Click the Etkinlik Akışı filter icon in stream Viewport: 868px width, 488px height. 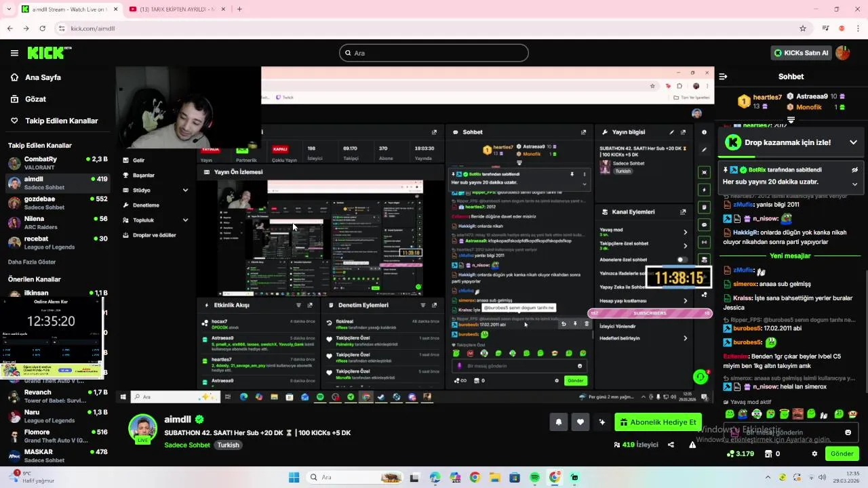coord(298,305)
